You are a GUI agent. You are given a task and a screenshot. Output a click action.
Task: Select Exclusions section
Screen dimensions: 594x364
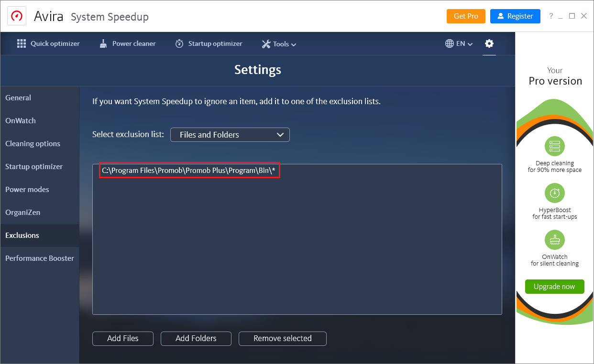click(40, 236)
